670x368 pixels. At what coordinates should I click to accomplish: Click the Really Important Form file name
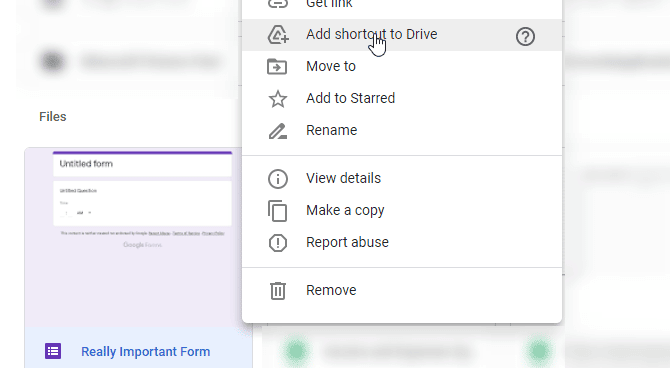tap(146, 352)
